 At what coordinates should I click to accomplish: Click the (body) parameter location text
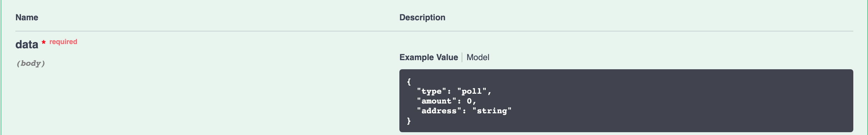pos(31,63)
